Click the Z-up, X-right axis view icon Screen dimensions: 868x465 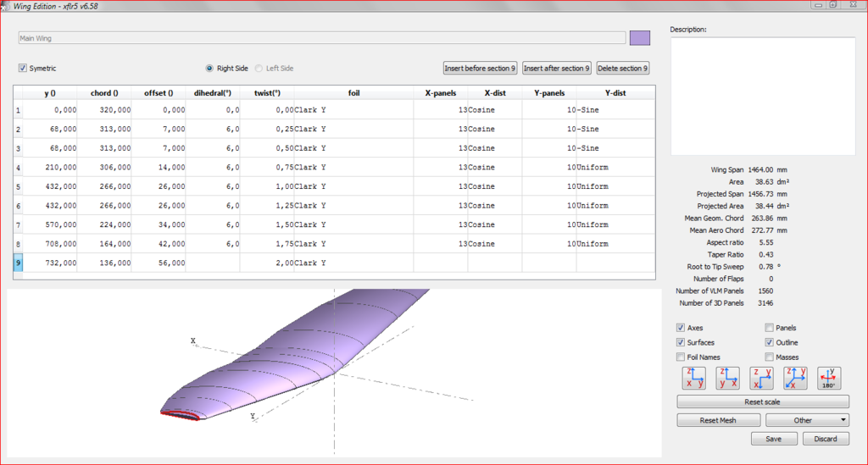pos(727,378)
